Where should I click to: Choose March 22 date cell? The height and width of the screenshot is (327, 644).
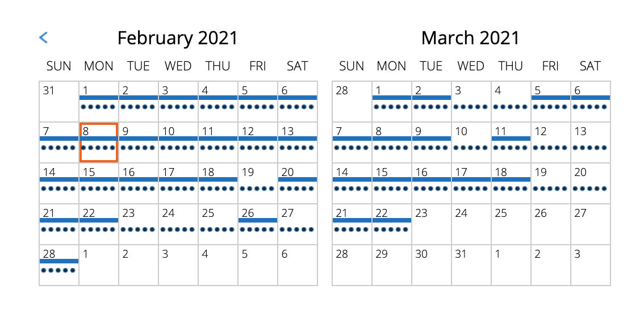(x=392, y=224)
